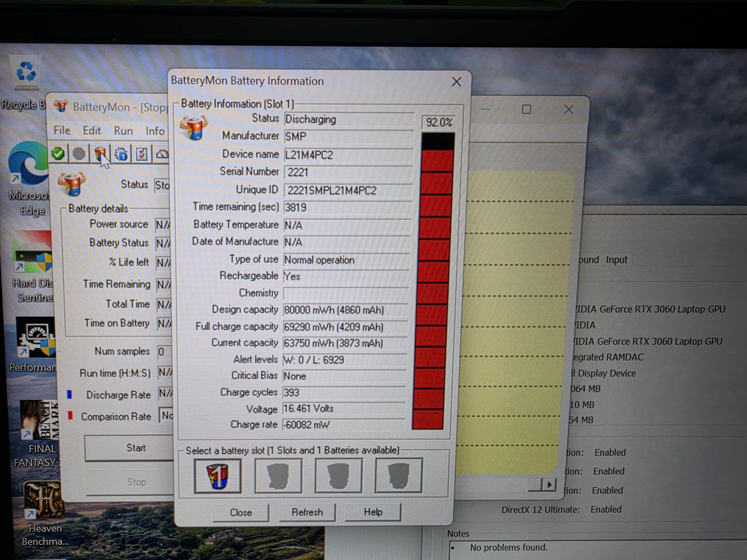Open the Run menu
Screen dimensions: 747x560
[123, 131]
